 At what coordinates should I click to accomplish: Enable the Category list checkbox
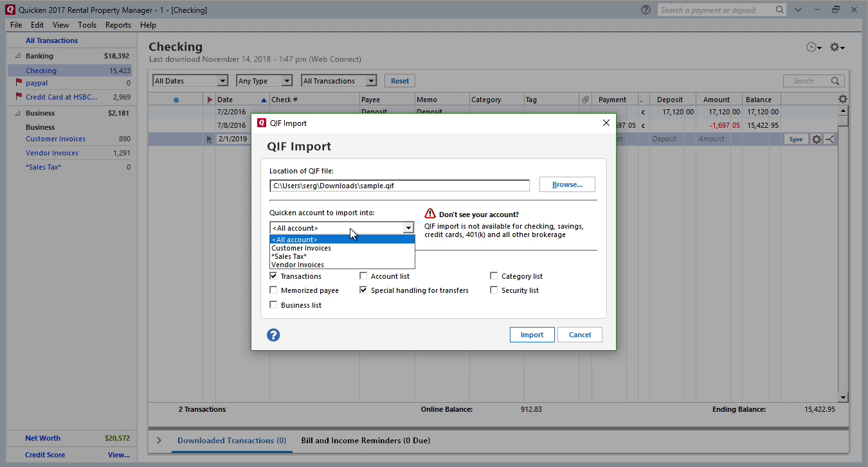(494, 276)
